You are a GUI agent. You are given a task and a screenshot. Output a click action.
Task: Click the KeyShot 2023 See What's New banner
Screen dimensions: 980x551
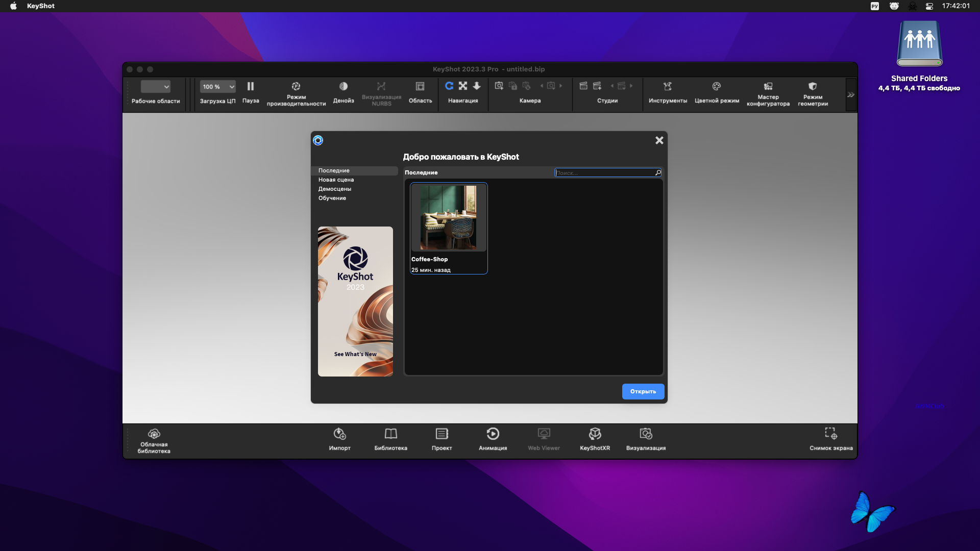coord(355,302)
